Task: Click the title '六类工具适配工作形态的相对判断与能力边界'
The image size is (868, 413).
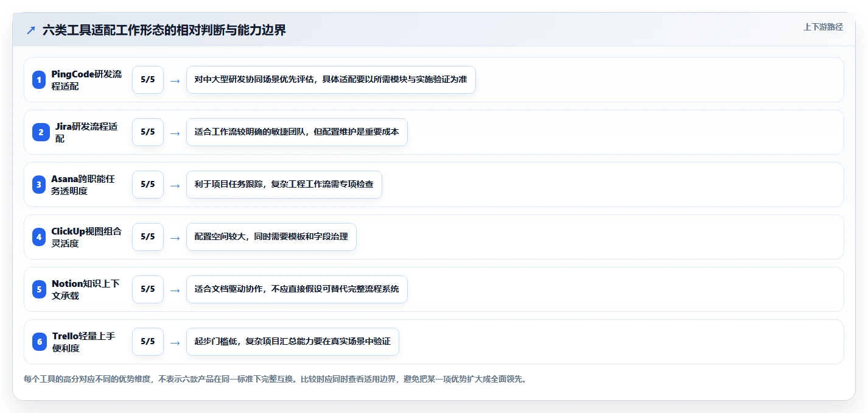Action: [x=164, y=30]
